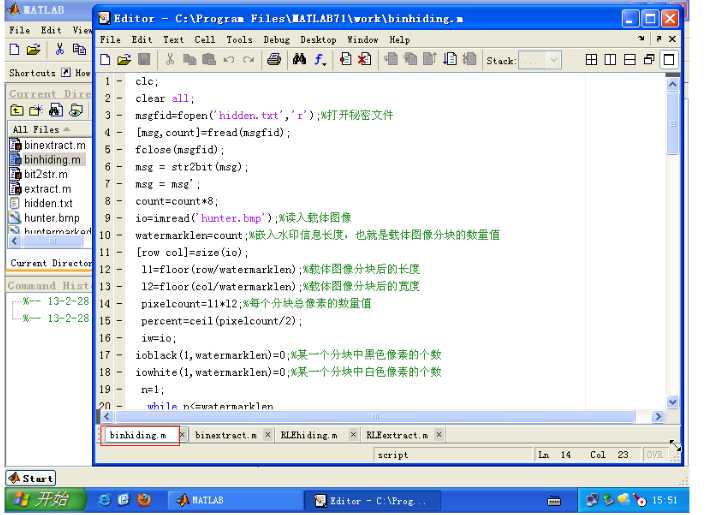Click the Step debug icon

[391, 60]
